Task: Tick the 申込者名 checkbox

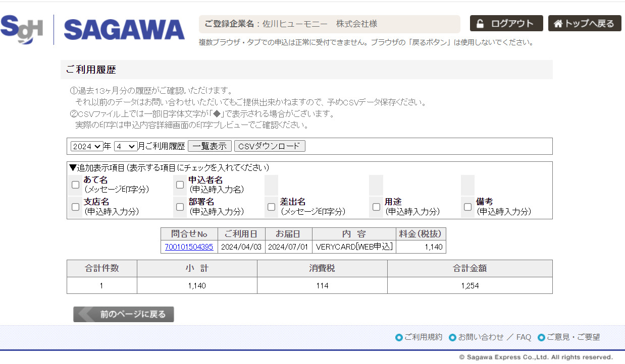Action: [x=180, y=185]
